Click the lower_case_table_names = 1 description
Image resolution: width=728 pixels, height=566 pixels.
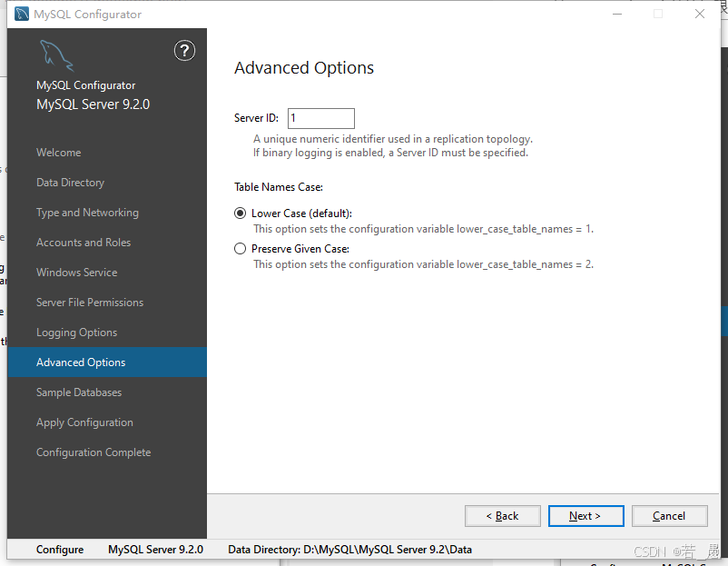[423, 229]
